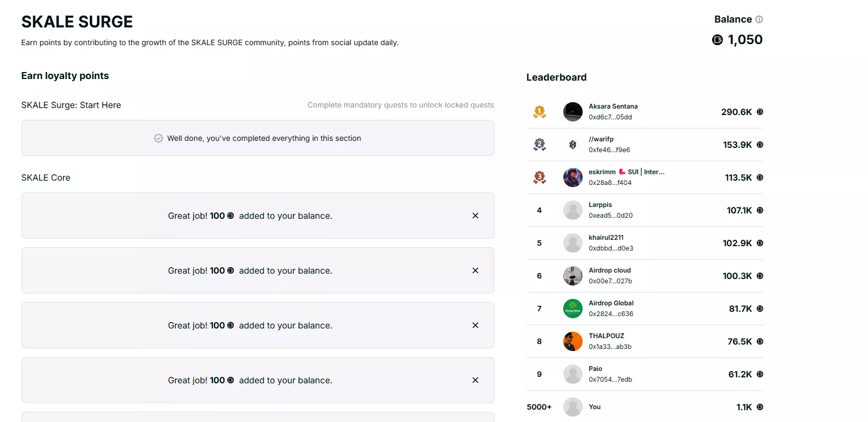868x422 pixels.
Task: Click the token icon beside your 1.1K score
Action: coord(759,407)
